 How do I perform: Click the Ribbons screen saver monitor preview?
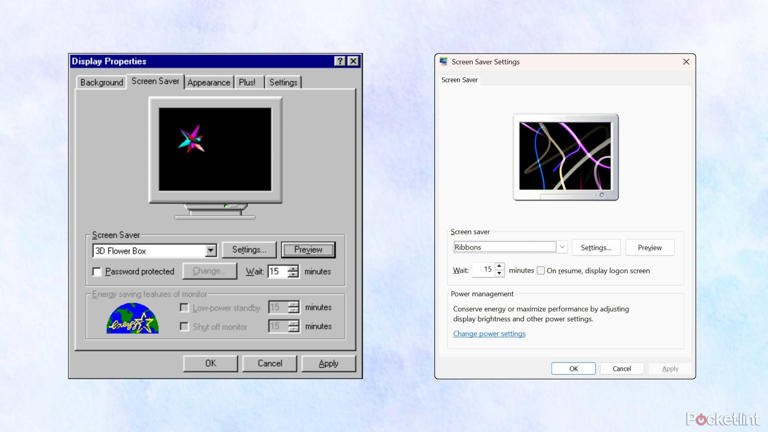[x=565, y=156]
